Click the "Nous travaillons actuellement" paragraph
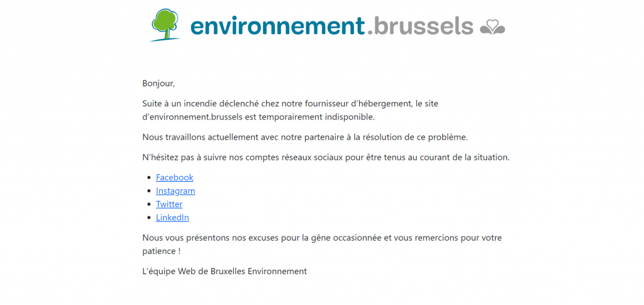This screenshot has height=305, width=644. pos(305,136)
